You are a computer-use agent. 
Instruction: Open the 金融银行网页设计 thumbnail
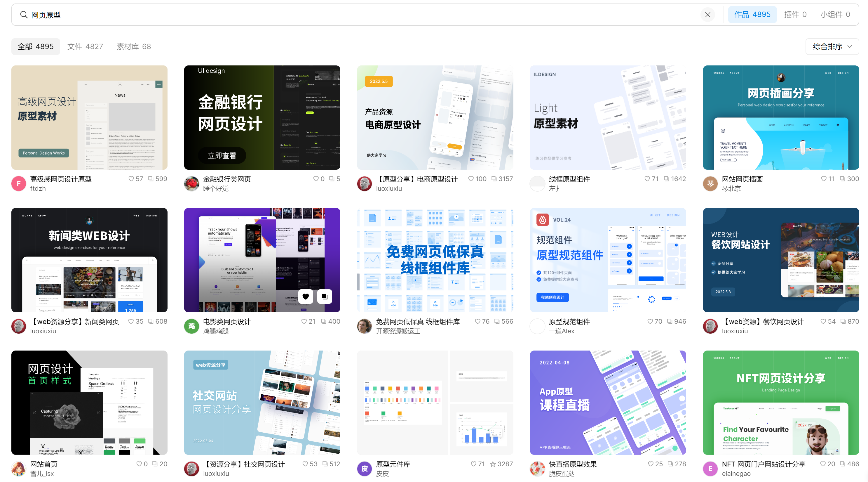click(x=262, y=117)
